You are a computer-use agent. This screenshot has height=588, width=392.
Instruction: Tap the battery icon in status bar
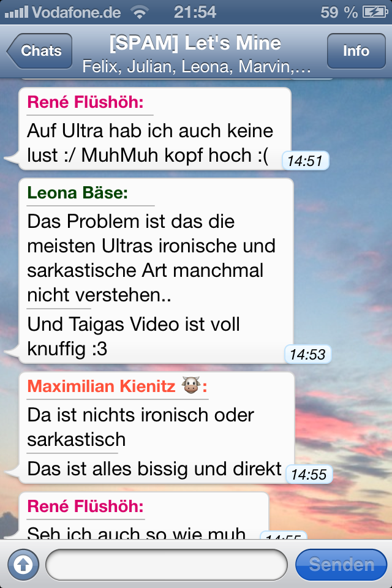click(x=375, y=12)
